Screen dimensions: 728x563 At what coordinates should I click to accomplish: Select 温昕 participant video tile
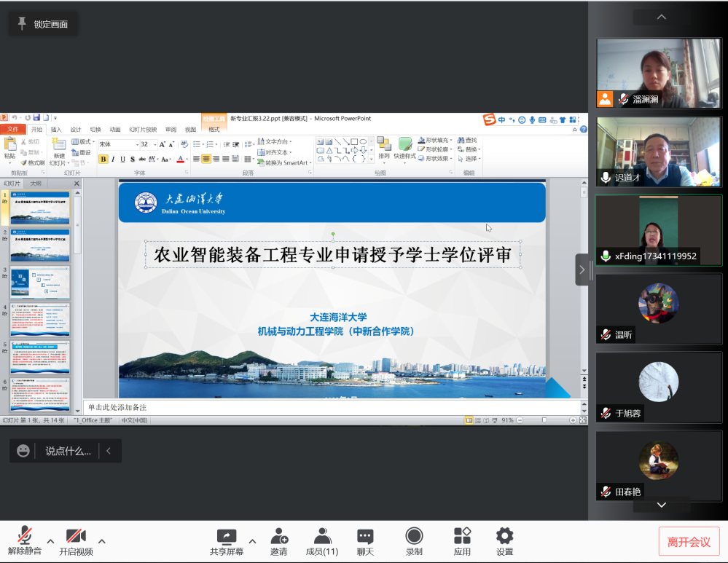click(x=659, y=309)
